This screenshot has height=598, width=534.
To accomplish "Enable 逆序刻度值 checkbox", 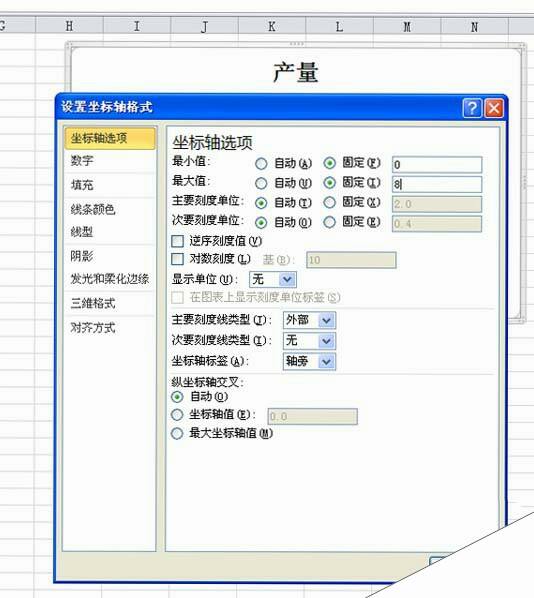I will tap(178, 241).
